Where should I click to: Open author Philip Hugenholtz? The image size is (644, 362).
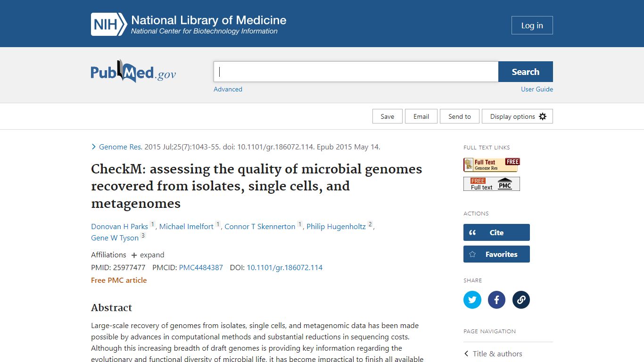[336, 227]
